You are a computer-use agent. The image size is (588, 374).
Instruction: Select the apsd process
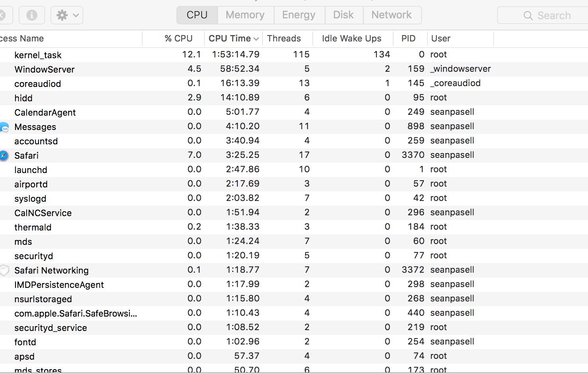[24, 356]
